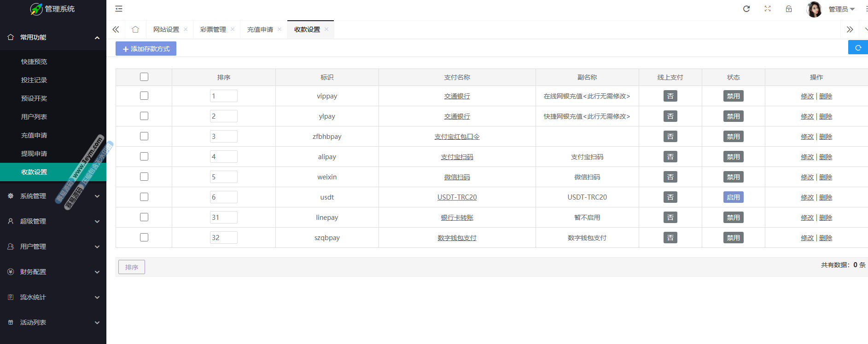Expand the 系统管理 sidebar menu
The width and height of the screenshot is (868, 344).
click(53, 196)
